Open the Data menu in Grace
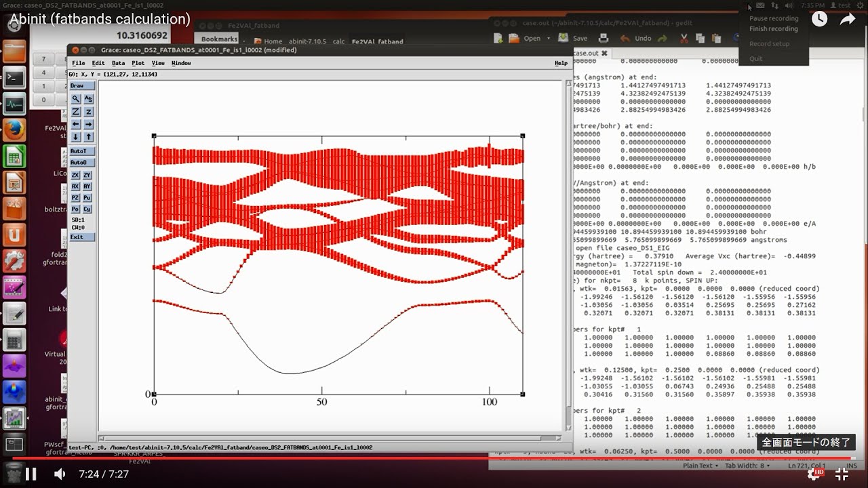The image size is (868, 488). (118, 63)
